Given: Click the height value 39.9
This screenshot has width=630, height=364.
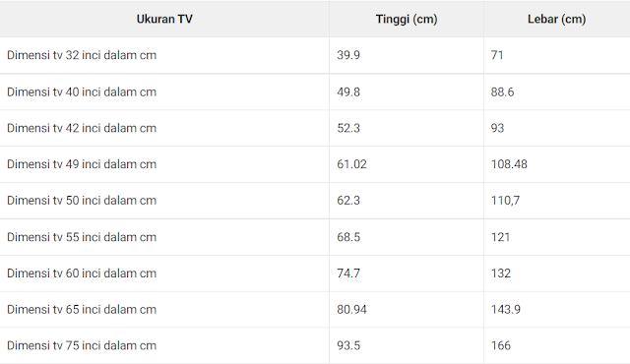Looking at the screenshot, I should pyautogui.click(x=348, y=55).
